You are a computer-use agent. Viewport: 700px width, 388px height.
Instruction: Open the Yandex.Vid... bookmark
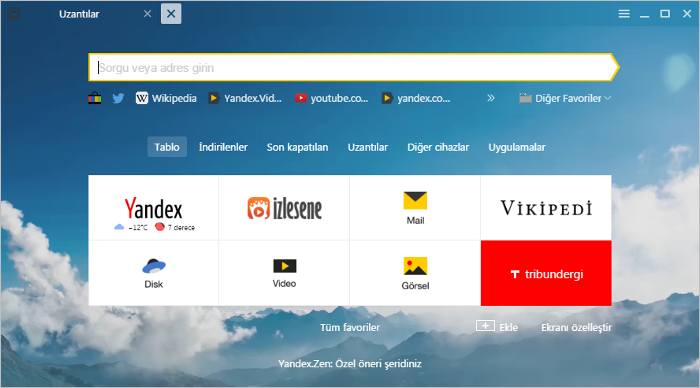[245, 98]
